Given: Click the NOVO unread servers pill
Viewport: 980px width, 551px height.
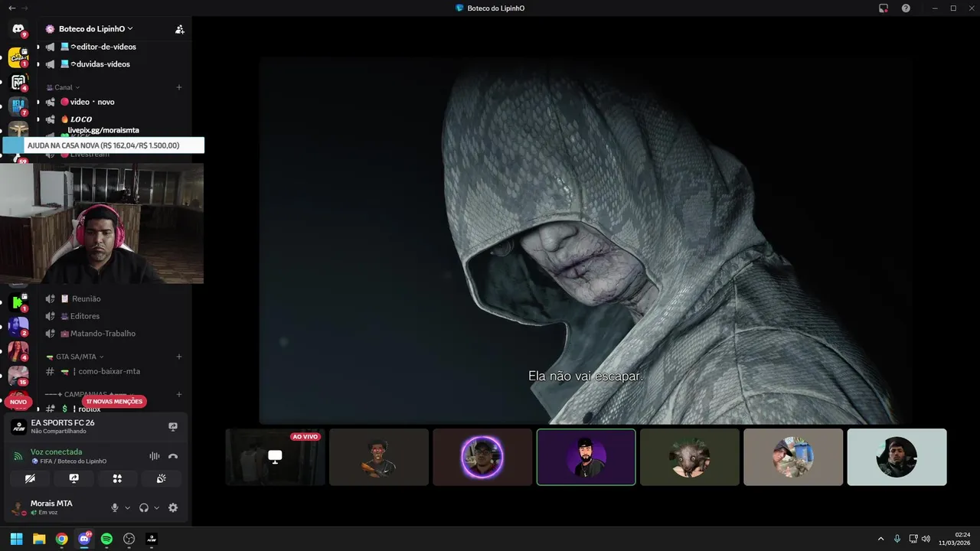Looking at the screenshot, I should tap(18, 401).
